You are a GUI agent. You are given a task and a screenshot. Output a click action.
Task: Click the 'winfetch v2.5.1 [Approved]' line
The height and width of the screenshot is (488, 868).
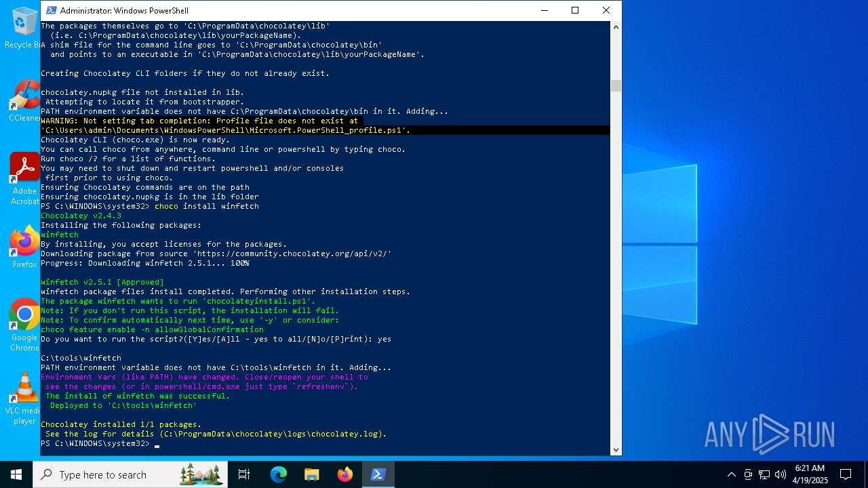click(x=102, y=282)
